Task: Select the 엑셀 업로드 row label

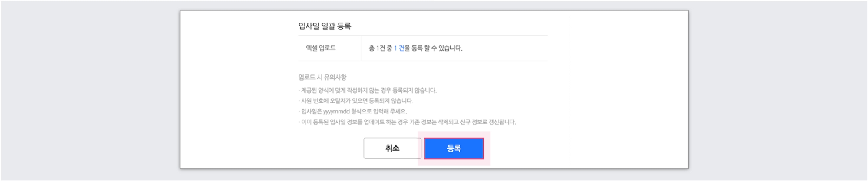Action: (321, 48)
